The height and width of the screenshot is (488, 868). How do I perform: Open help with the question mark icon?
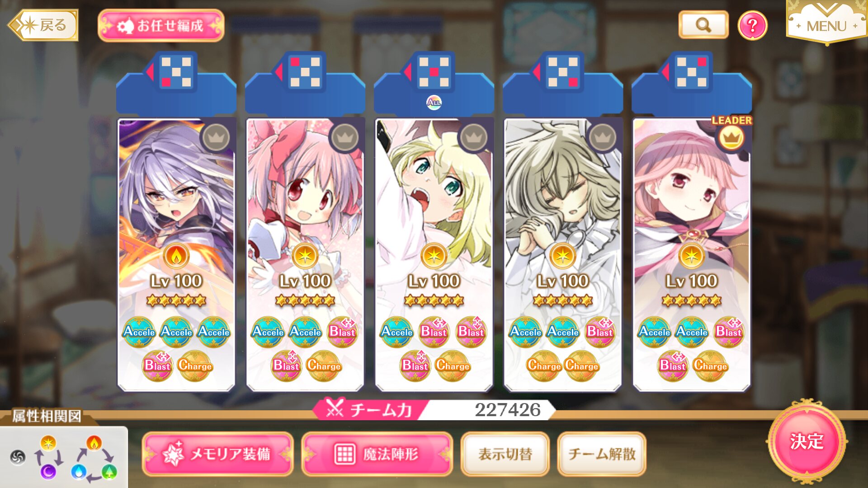(752, 25)
